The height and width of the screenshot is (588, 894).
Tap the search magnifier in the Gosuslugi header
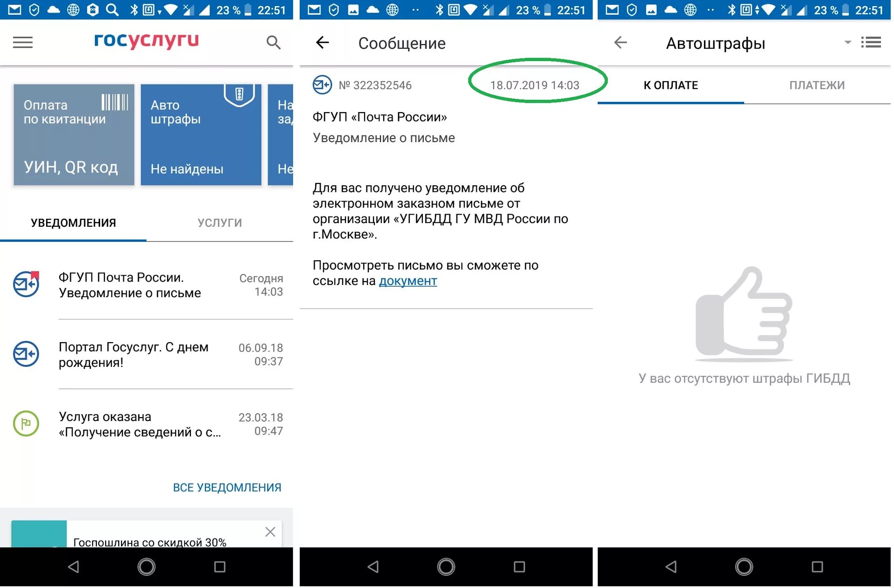[x=273, y=42]
